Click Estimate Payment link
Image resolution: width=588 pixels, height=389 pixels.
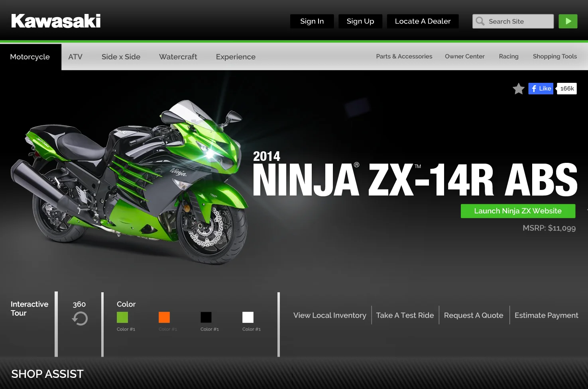coord(546,315)
